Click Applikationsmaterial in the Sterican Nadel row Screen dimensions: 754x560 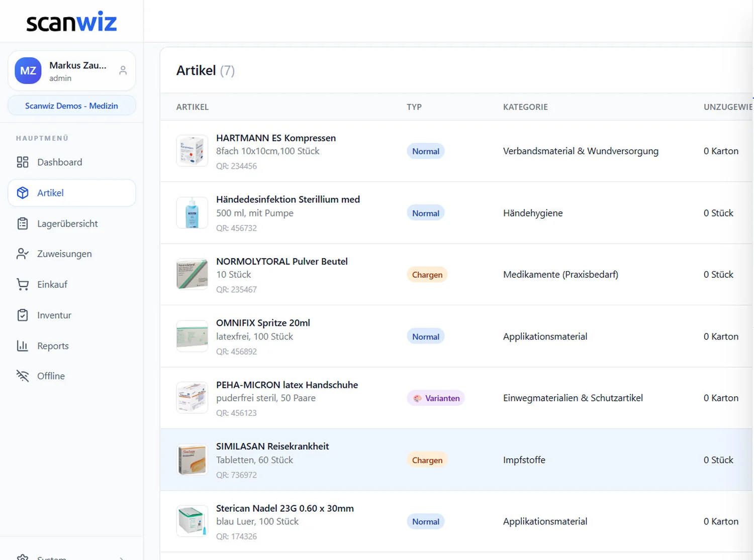[x=545, y=521]
